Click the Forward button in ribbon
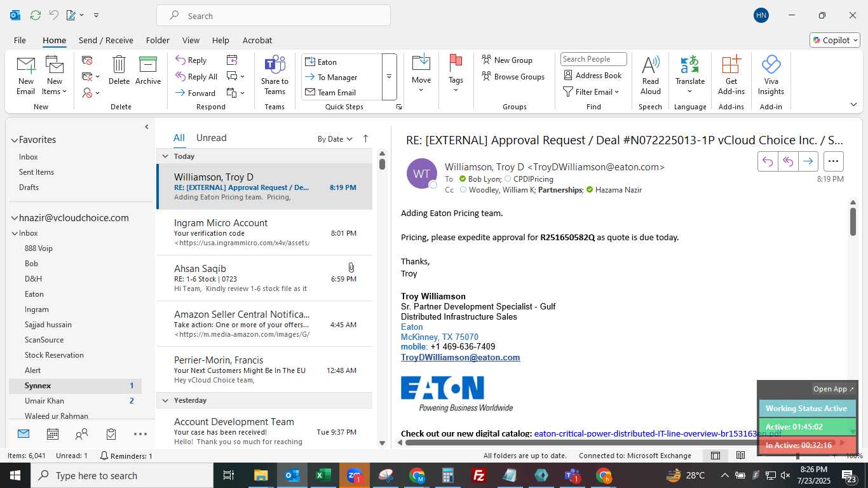Viewport: 868px width, 488px height. point(196,93)
